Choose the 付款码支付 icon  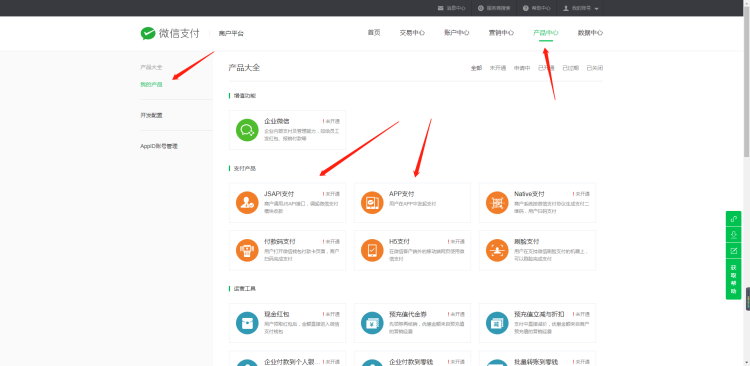point(247,250)
